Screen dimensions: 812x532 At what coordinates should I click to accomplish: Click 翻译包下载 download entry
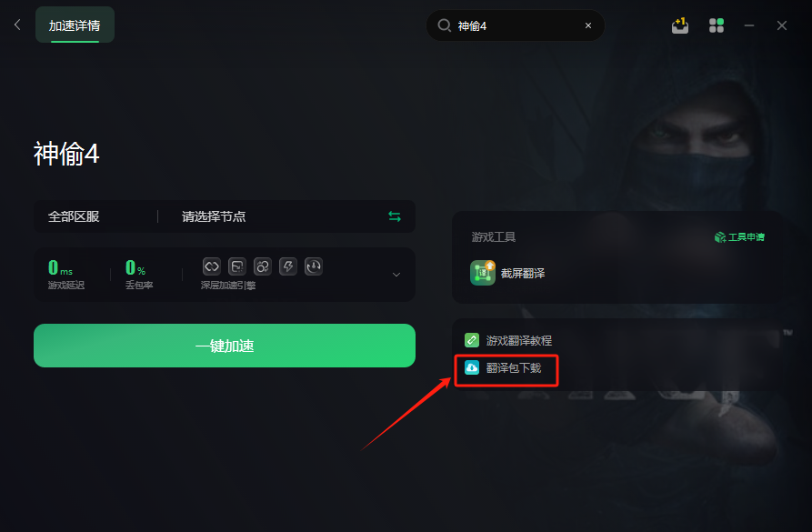[503, 367]
